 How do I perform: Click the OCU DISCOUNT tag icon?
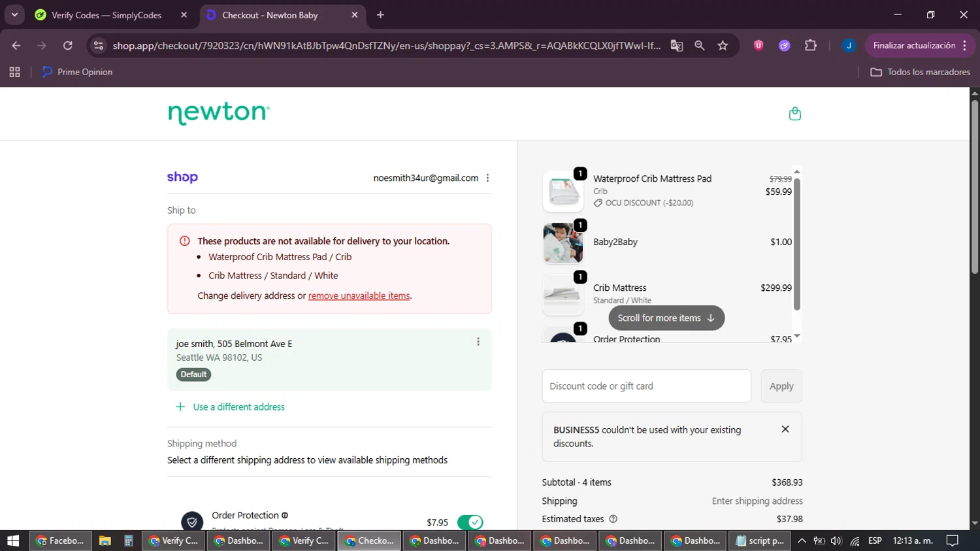click(598, 203)
